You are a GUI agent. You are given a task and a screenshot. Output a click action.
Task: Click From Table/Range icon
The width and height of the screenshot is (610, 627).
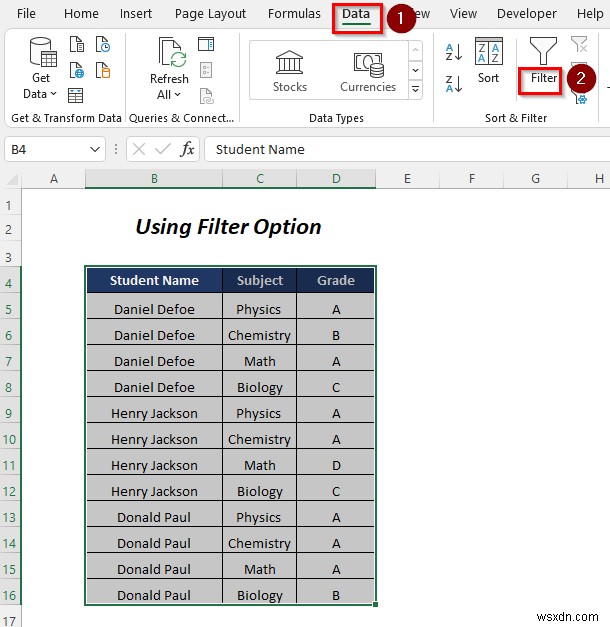tap(76, 96)
